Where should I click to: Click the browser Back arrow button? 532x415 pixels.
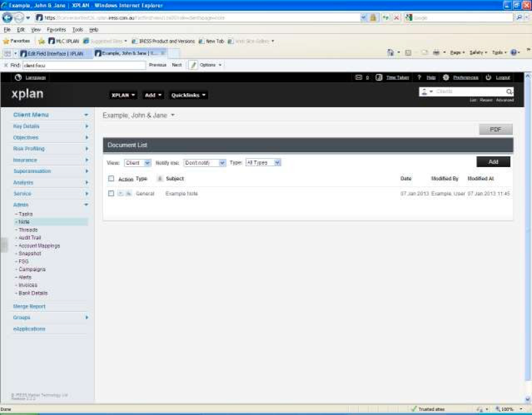[7, 17]
